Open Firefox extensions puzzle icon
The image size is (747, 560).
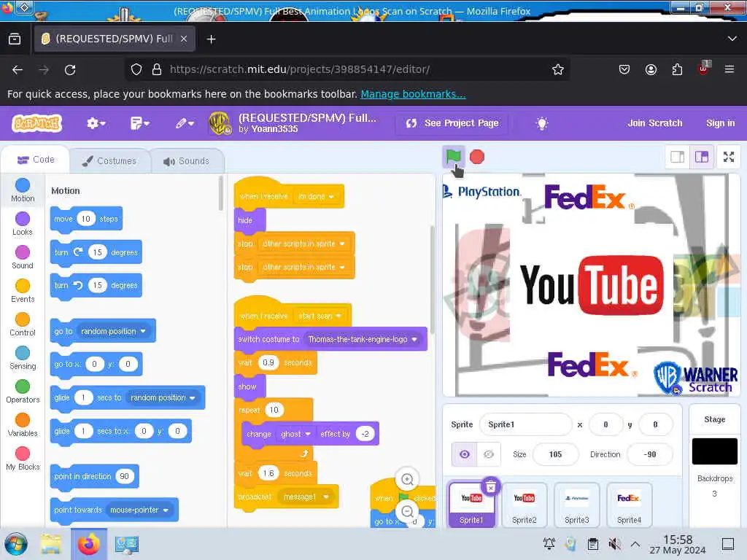[677, 69]
